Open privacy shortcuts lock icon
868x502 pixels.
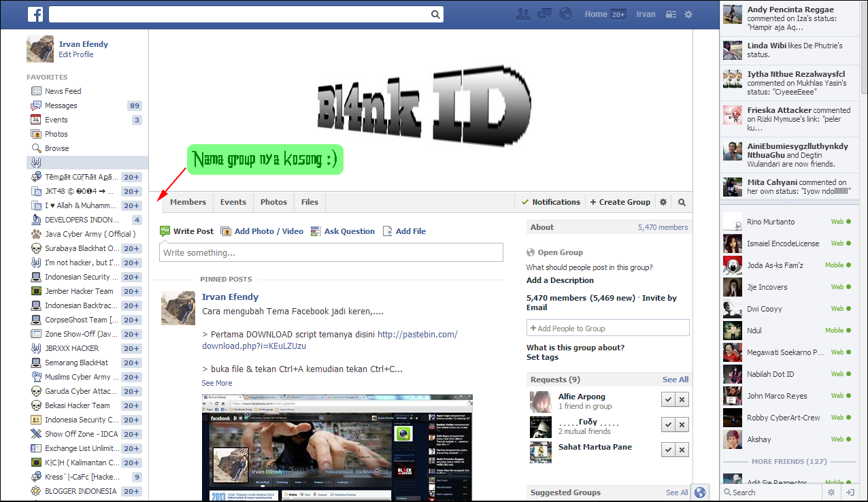pos(671,14)
